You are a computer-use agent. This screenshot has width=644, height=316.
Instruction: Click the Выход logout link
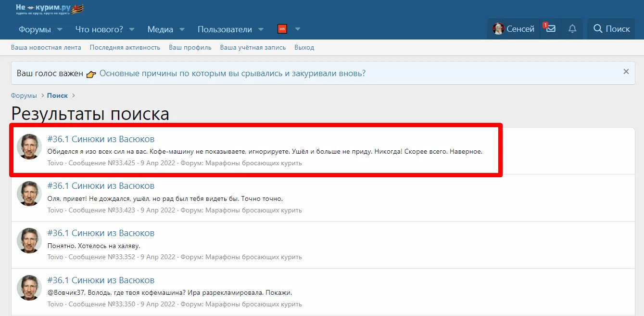coord(304,47)
